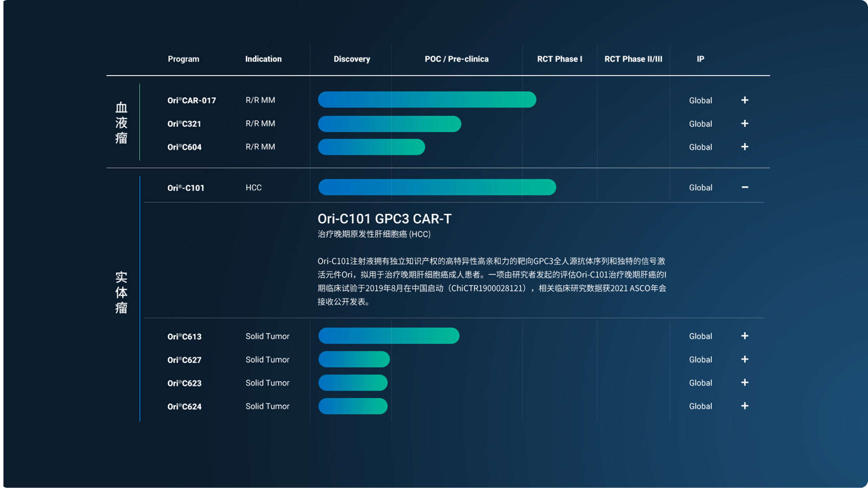Screen dimensions: 868x488
Task: Expand the Ori C624 row plus icon
Action: [x=745, y=406]
